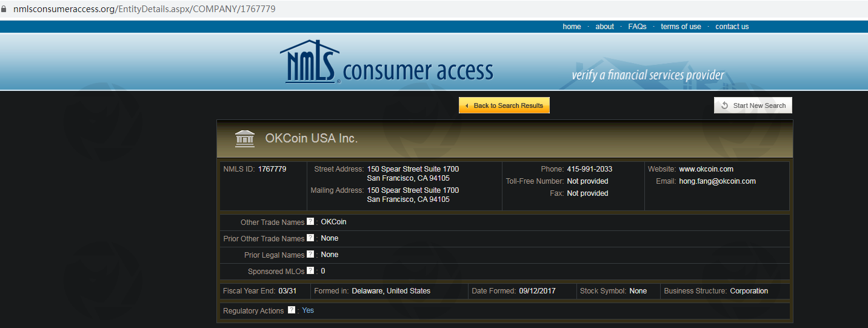The height and width of the screenshot is (328, 868).
Task: Go to the home page
Action: 572,27
